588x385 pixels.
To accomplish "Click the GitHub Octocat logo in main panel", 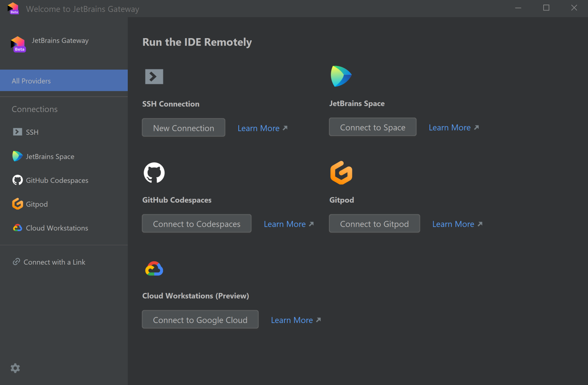I will click(154, 173).
